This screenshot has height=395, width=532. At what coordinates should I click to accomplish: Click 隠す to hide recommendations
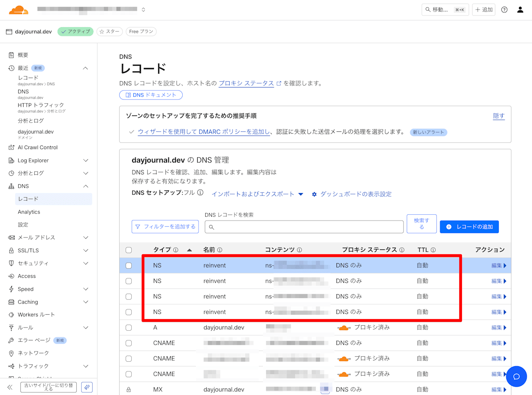coord(499,116)
